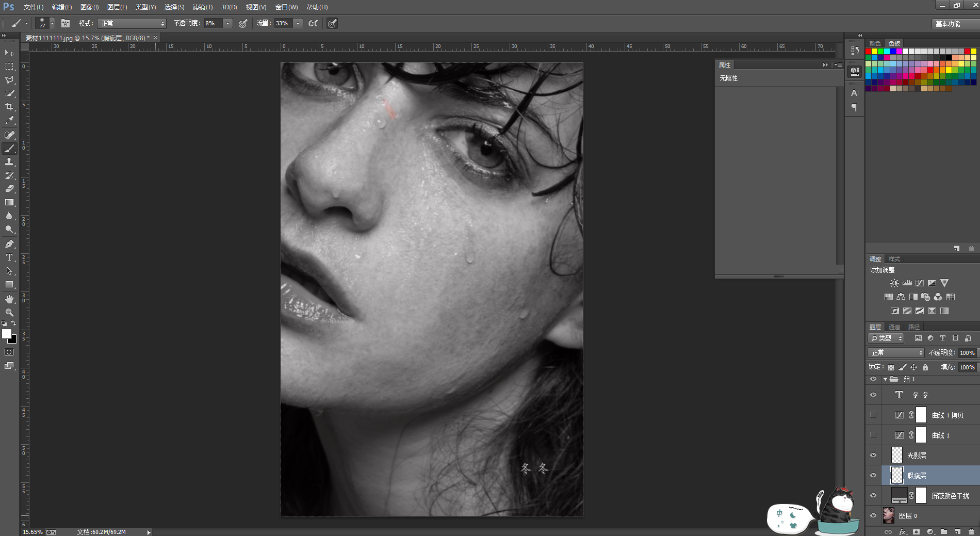Image resolution: width=980 pixels, height=536 pixels.
Task: Open the 文件(F) menu
Action: tap(34, 7)
